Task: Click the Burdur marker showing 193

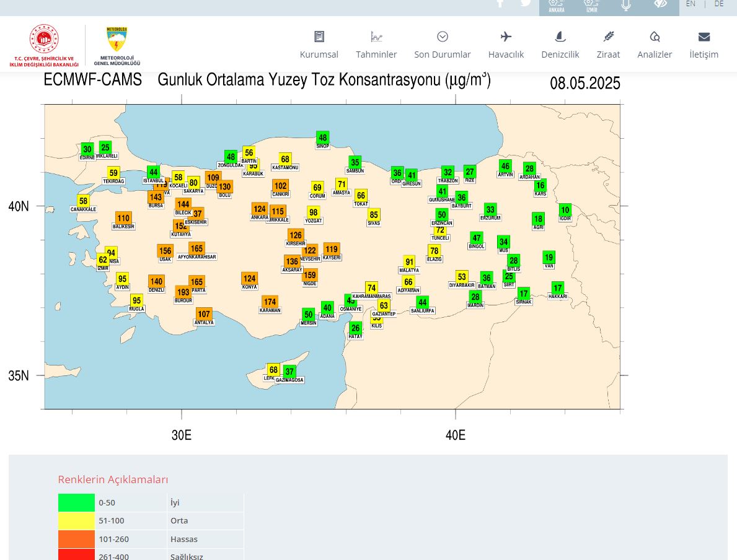Action: [183, 292]
